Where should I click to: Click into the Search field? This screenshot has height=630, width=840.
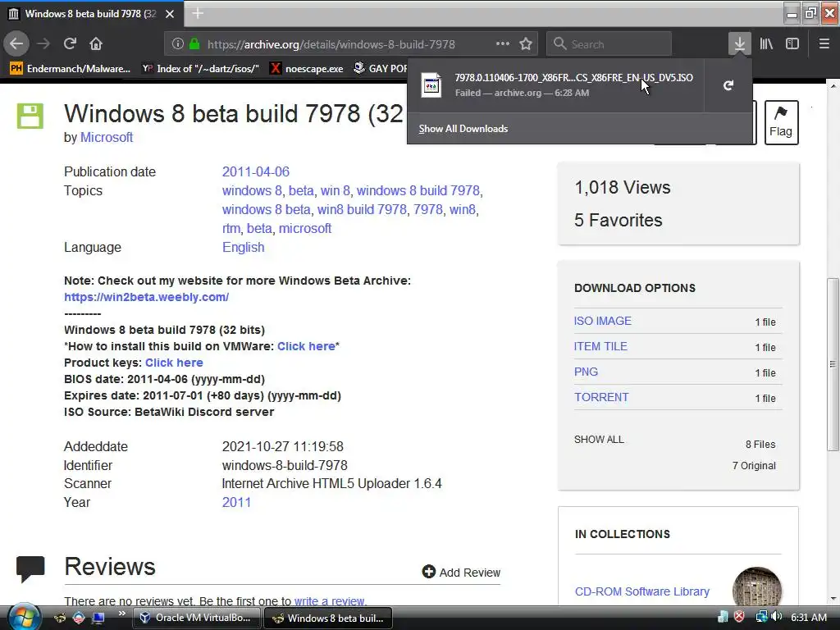609,44
